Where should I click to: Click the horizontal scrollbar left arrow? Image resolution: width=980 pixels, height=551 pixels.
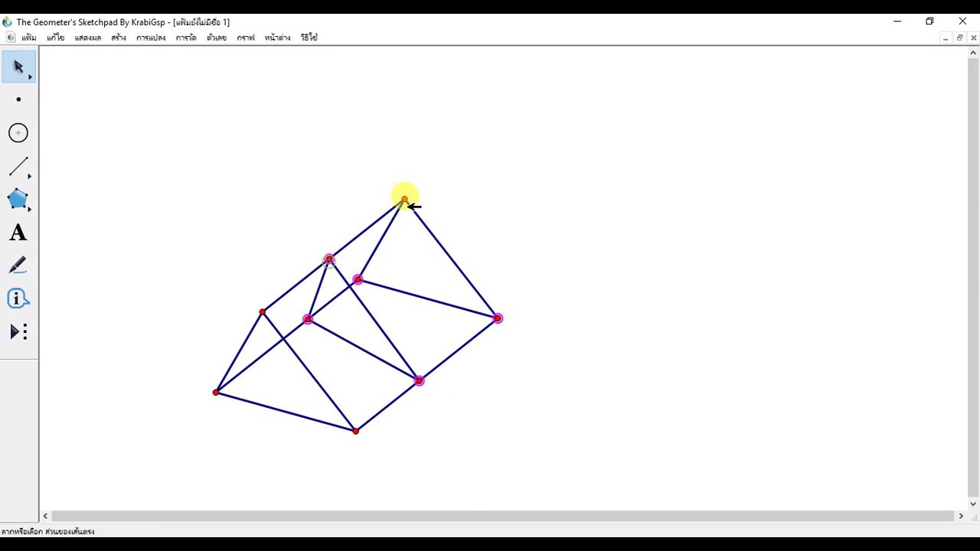tap(45, 517)
